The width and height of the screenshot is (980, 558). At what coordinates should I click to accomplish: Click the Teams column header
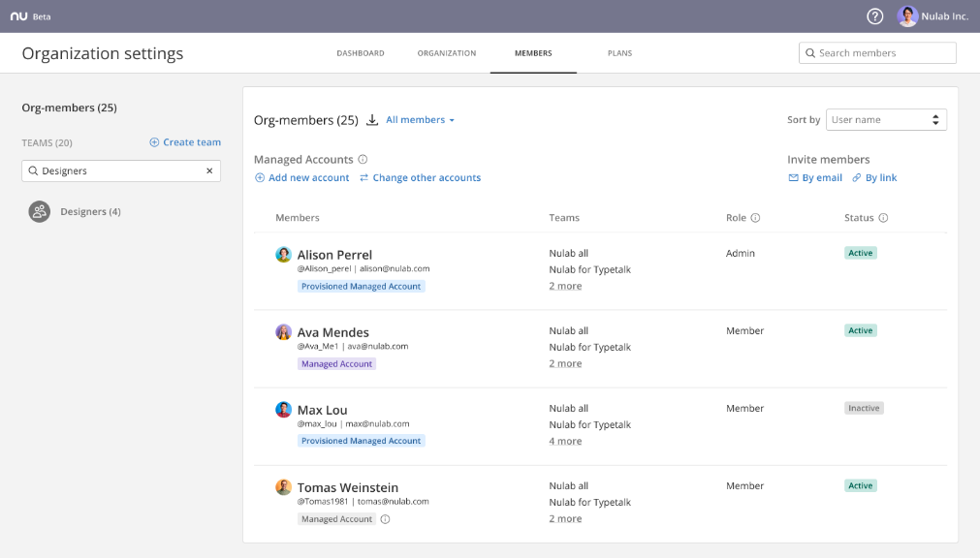(564, 217)
